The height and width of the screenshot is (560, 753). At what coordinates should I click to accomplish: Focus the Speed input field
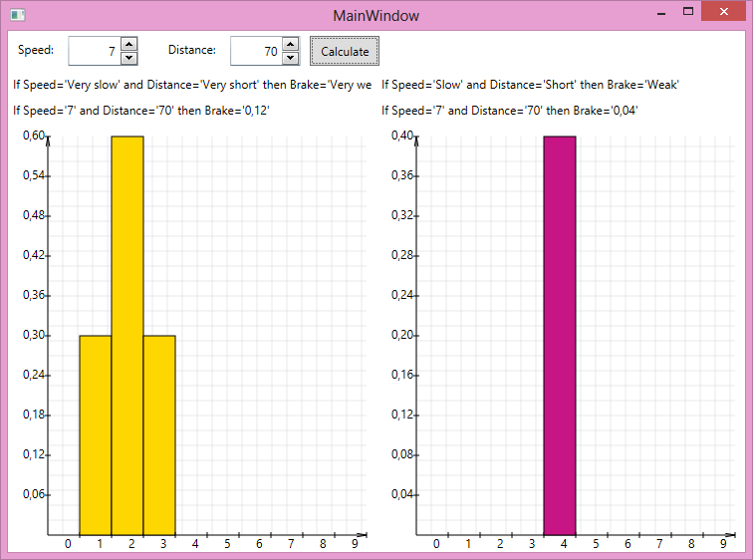pyautogui.click(x=94, y=51)
